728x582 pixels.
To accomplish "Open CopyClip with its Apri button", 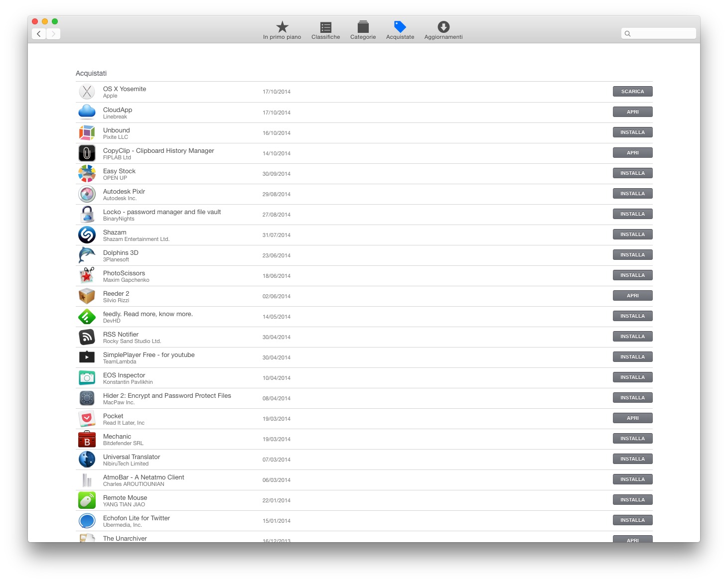I will pos(633,153).
